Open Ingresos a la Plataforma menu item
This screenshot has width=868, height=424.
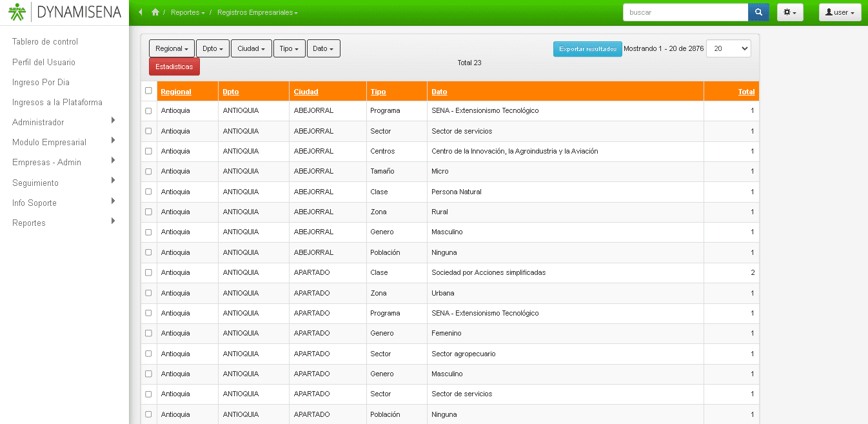click(57, 102)
